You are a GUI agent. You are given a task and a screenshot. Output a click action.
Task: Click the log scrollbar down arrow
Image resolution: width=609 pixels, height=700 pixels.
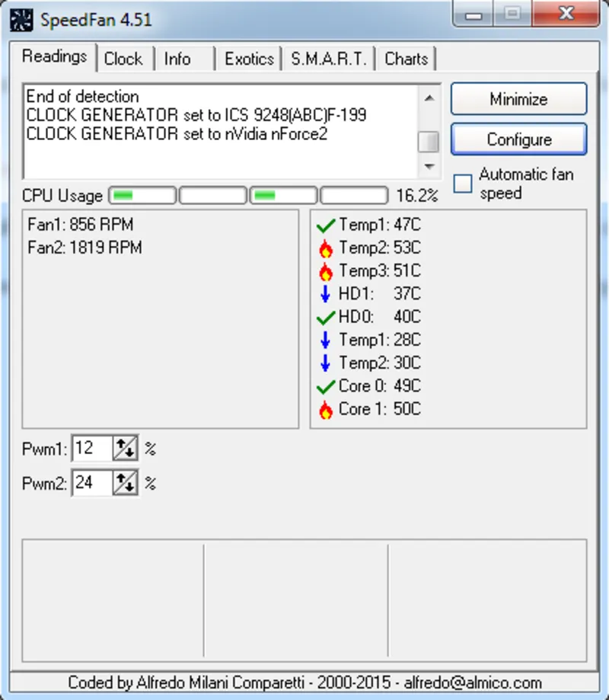429,167
